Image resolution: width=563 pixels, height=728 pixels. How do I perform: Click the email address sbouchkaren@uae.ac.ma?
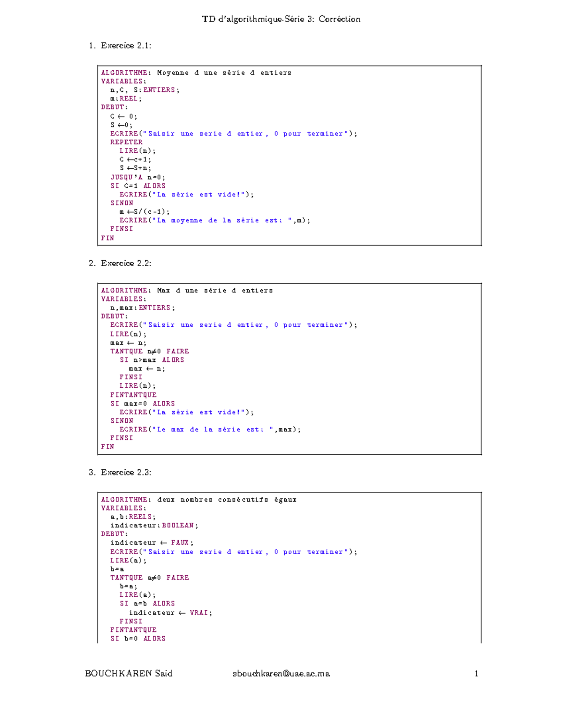click(x=281, y=674)
